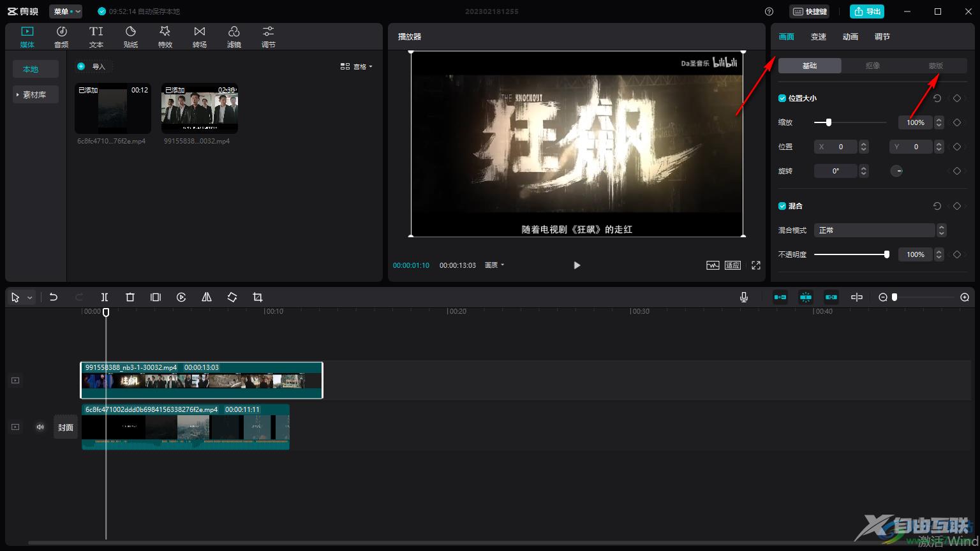Click the rotate clip tool

tap(232, 297)
